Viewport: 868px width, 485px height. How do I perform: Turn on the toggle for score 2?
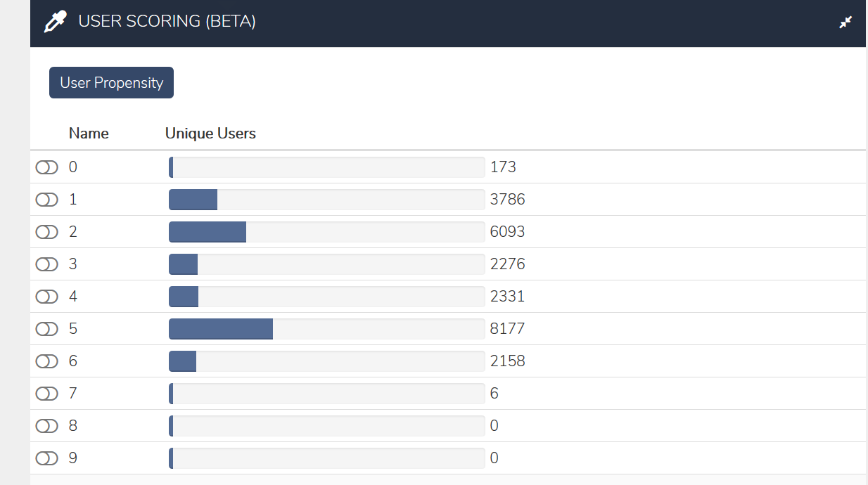(47, 232)
